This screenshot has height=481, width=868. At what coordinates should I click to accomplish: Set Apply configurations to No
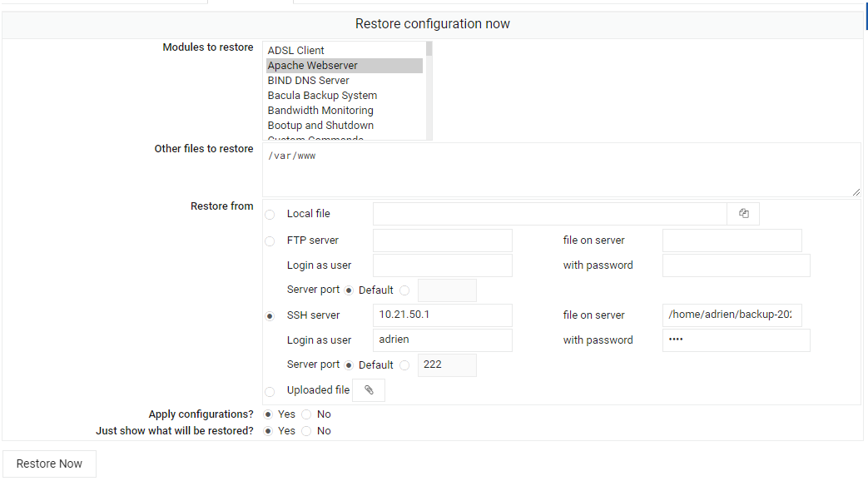pos(306,414)
